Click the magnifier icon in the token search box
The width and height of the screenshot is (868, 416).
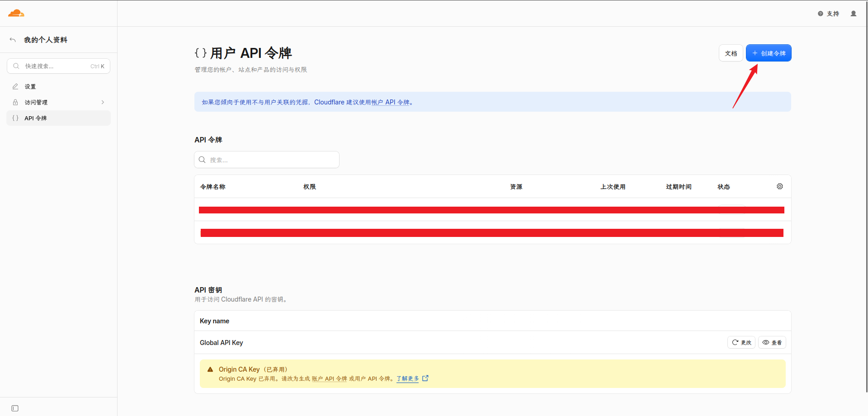pyautogui.click(x=202, y=160)
